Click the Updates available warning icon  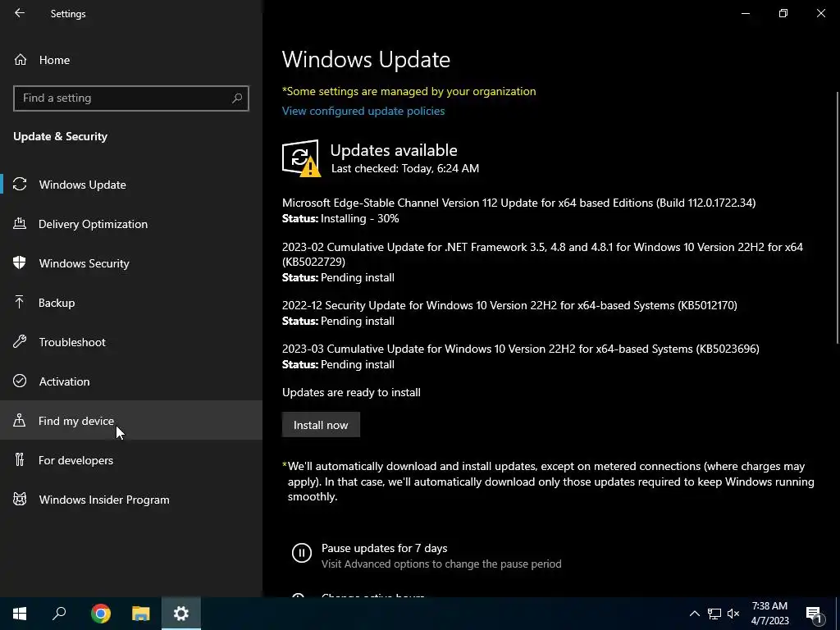pos(301,158)
